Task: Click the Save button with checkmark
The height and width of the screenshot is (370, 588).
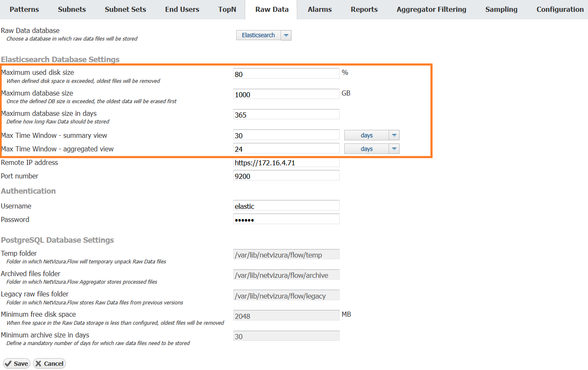Action: click(16, 364)
